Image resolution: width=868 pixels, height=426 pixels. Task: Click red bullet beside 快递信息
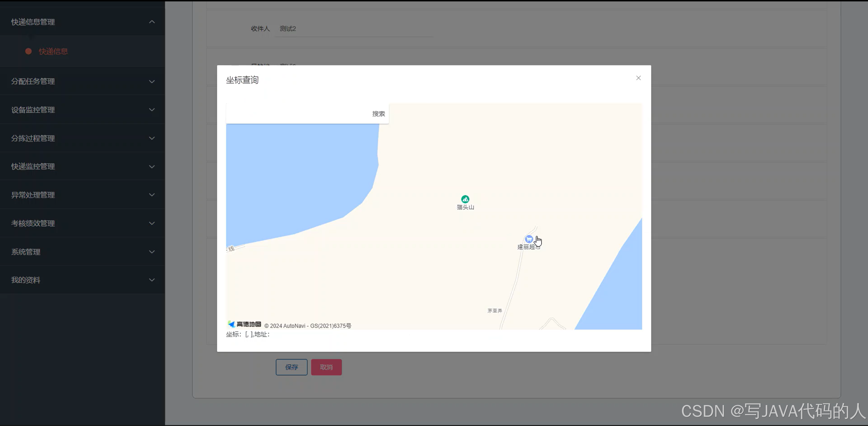28,51
